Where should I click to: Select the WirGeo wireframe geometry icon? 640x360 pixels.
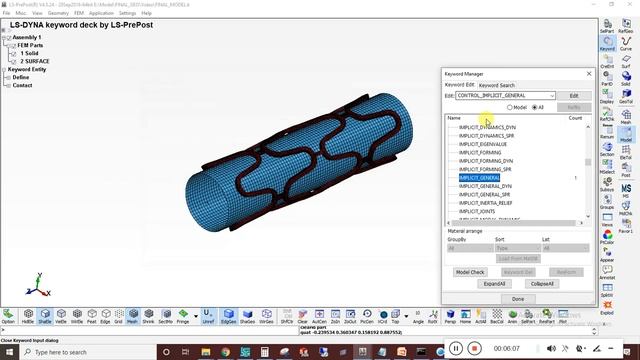click(267, 316)
